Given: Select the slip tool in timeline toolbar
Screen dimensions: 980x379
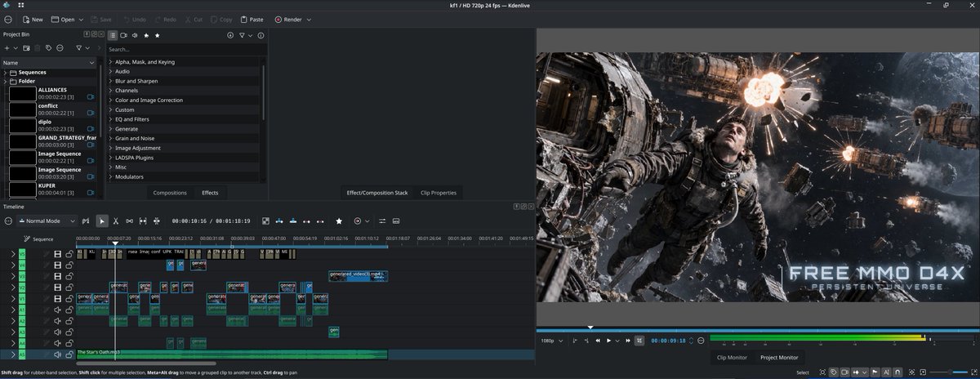Looking at the screenshot, I should click(x=143, y=221).
